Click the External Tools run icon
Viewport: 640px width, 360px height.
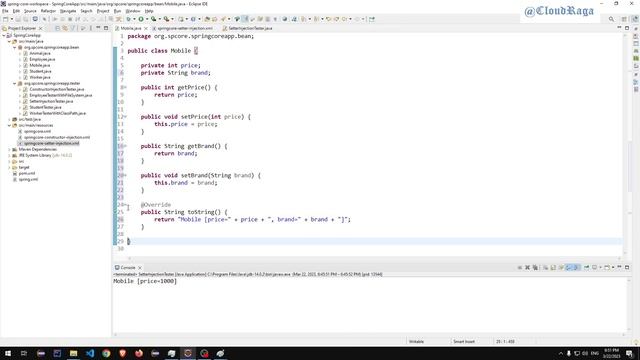coord(166,19)
